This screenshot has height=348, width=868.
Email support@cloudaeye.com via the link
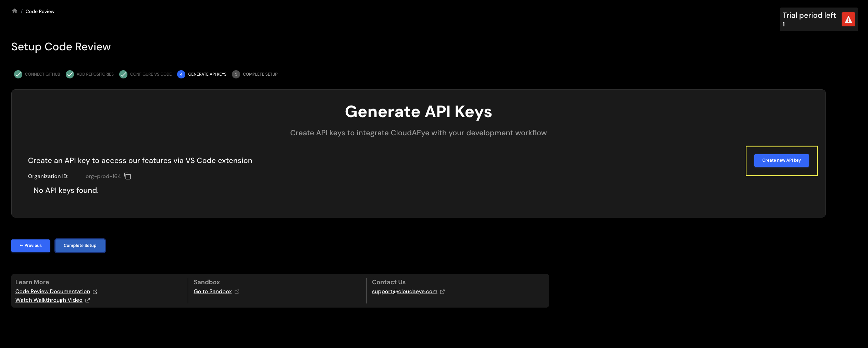click(405, 291)
